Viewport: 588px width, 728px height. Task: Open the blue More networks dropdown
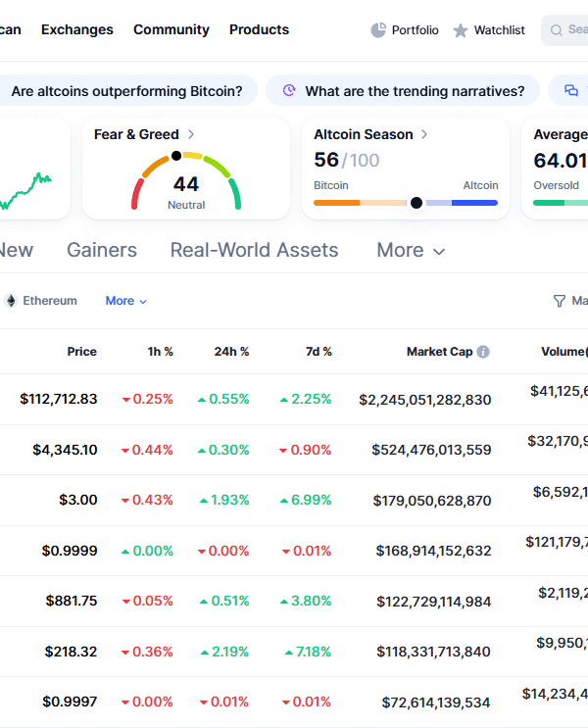(x=126, y=301)
